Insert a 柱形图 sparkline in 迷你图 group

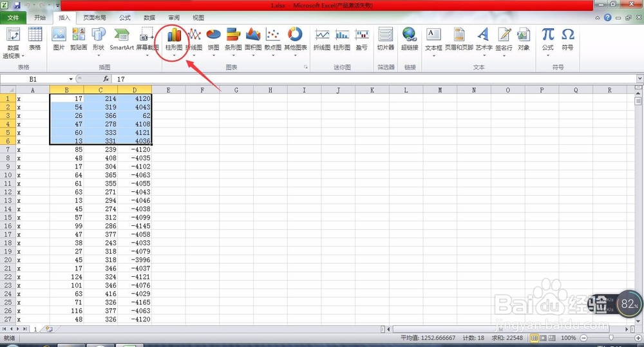pos(342,39)
